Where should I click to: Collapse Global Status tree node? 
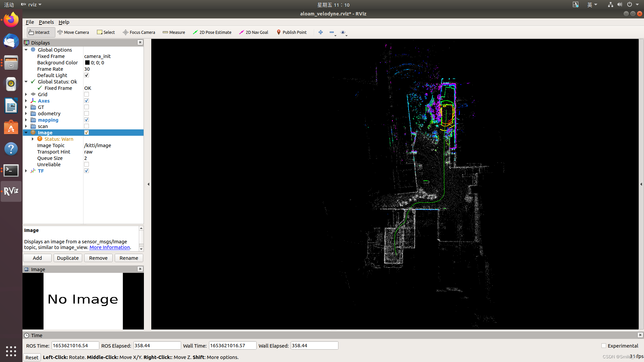(26, 82)
